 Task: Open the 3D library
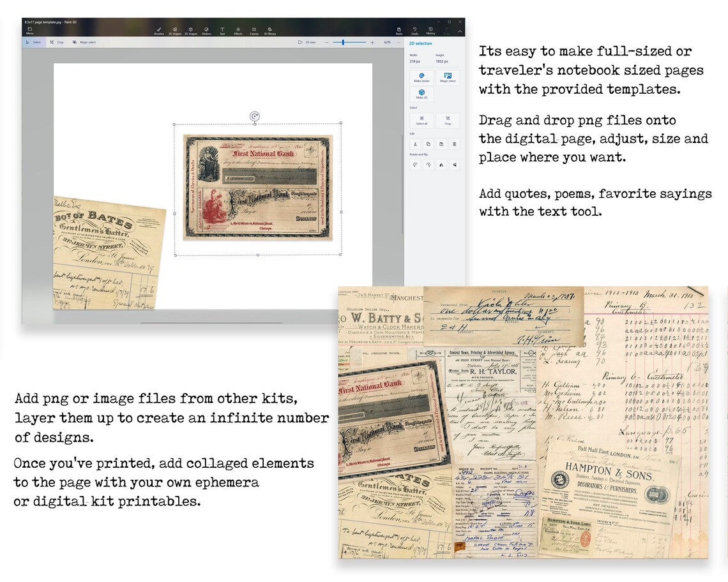269,31
